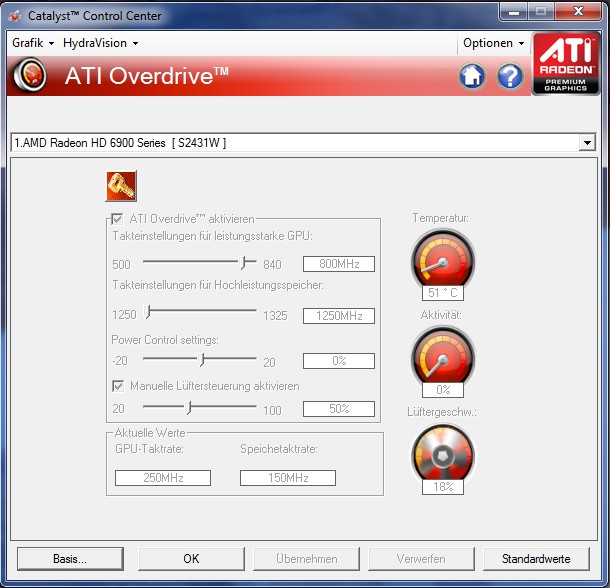610x588 pixels.
Task: Click the 50% fan speed field
Action: click(339, 409)
